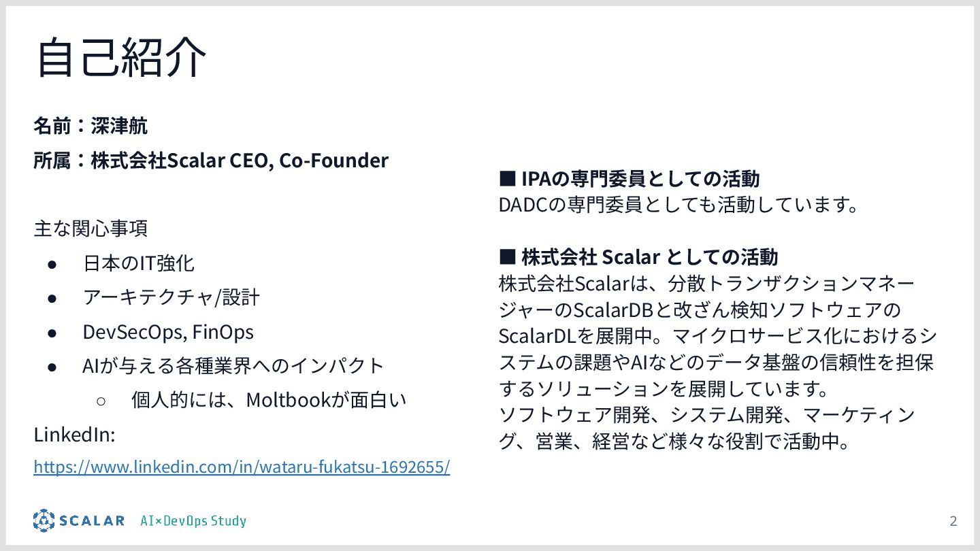Click the hollow circle sub-bullet marker
This screenshot has height=551, width=980.
coord(100,401)
